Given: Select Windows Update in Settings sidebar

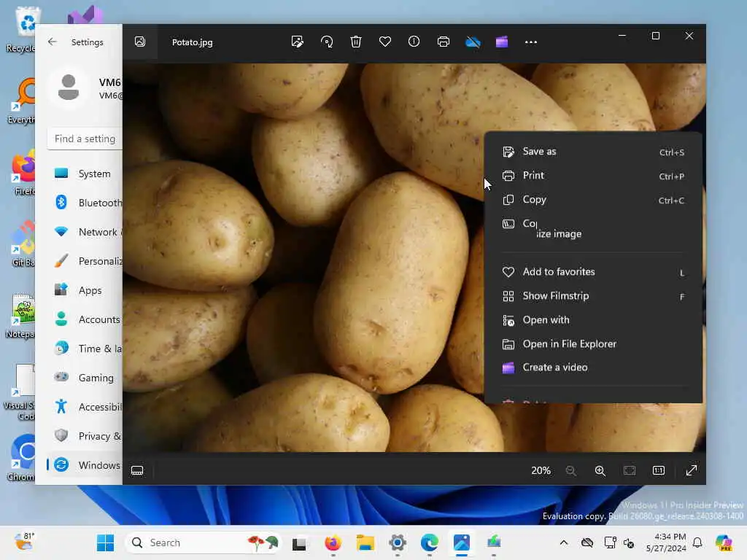Looking at the screenshot, I should (x=86, y=464).
